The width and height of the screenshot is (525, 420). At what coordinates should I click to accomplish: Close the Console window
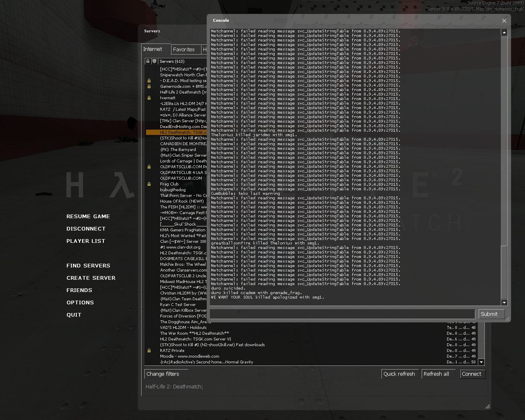tap(504, 21)
